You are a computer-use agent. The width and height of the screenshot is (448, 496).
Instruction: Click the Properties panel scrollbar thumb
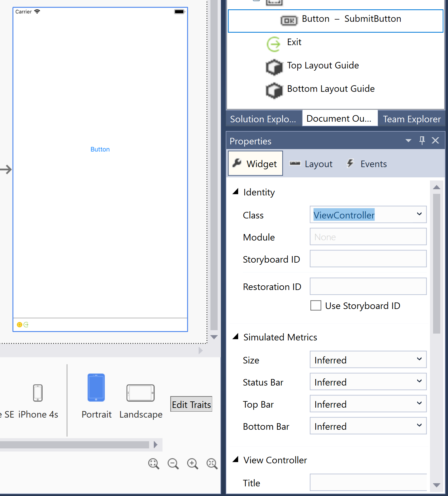[x=436, y=264]
